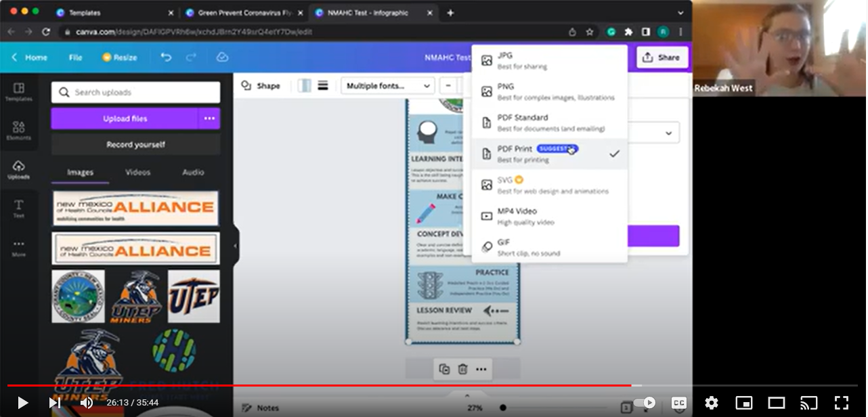Decrease font size with minus button
This screenshot has height=417, width=868.
click(449, 86)
